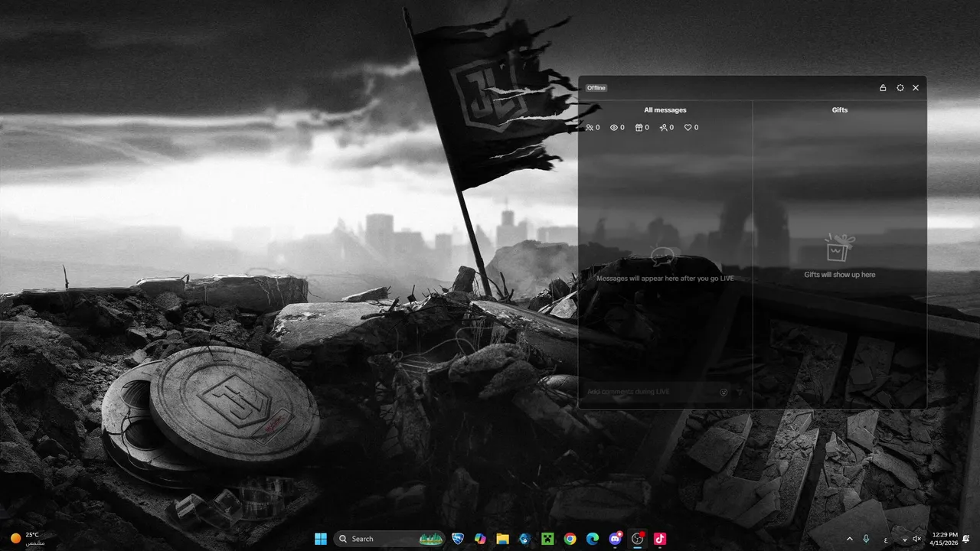Expand the system tray hidden icons chevron
This screenshot has width=980, height=551.
(x=849, y=539)
